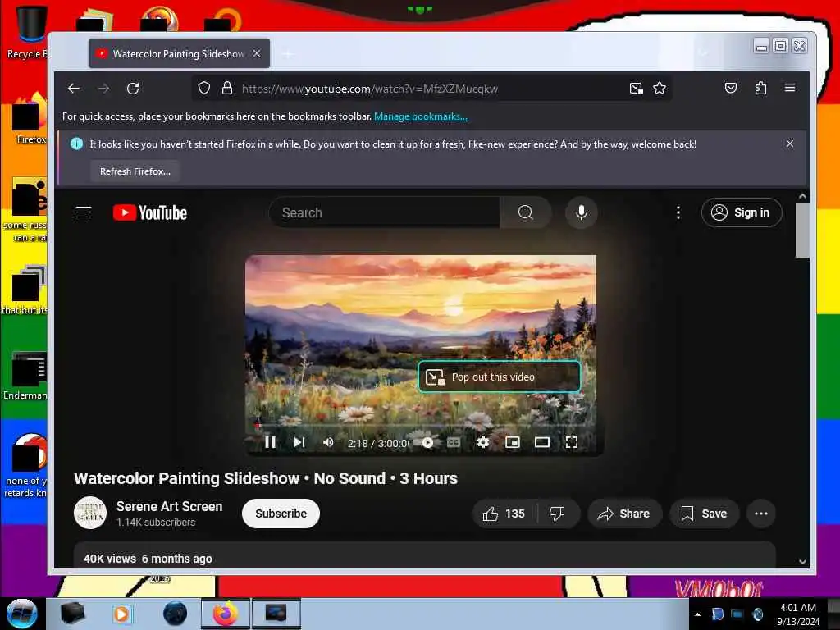Save video to playlist
840x630 pixels.
[704, 514]
